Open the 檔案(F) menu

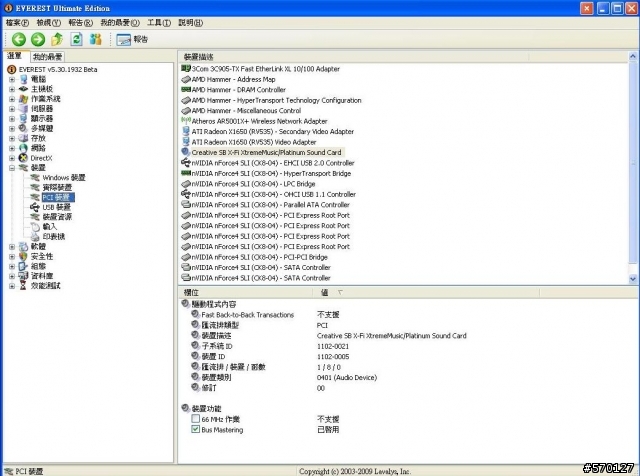click(17, 23)
